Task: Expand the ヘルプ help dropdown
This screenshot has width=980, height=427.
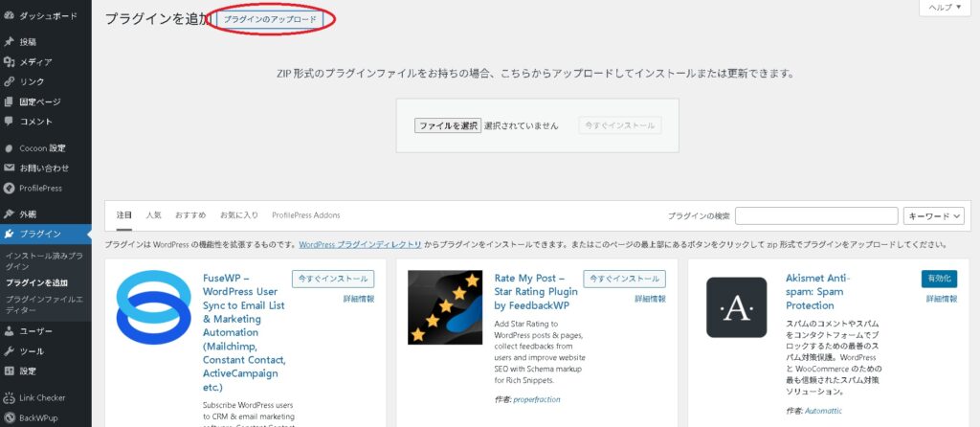Action: click(945, 8)
